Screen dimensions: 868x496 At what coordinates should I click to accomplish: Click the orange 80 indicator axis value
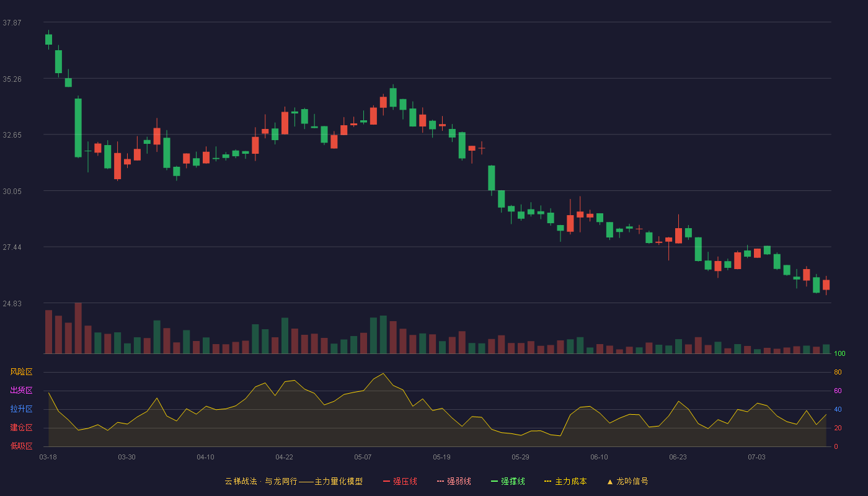pyautogui.click(x=838, y=372)
